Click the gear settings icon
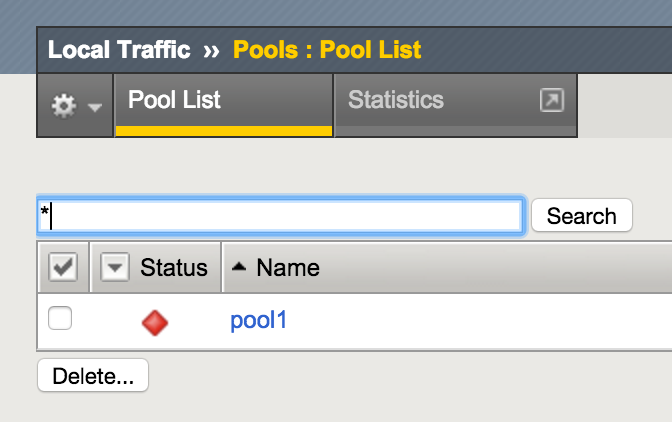 [x=64, y=104]
